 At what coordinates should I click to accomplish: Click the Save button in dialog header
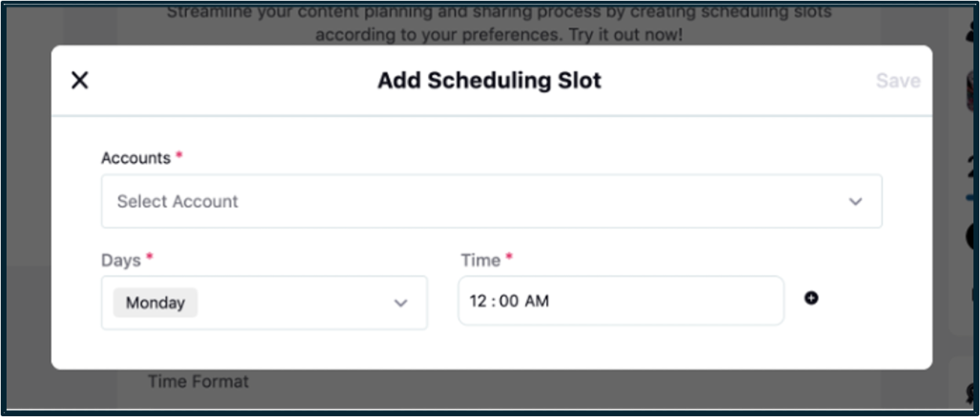(x=898, y=81)
